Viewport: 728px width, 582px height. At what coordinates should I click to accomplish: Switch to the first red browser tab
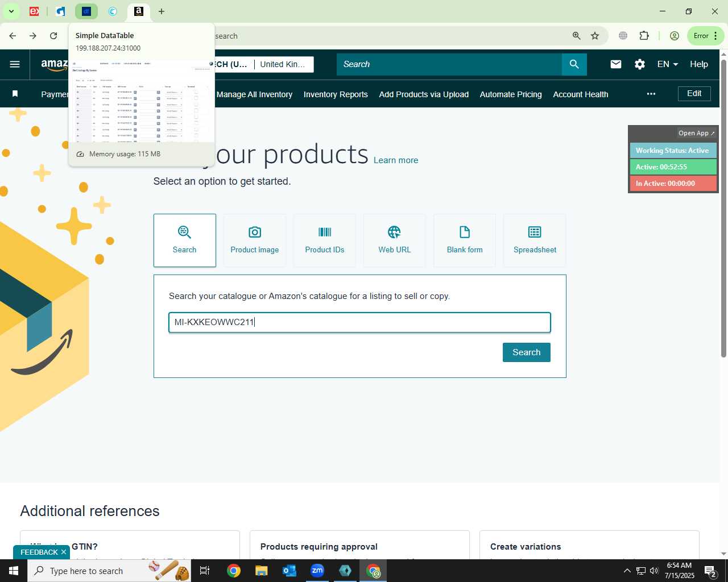[x=35, y=11]
